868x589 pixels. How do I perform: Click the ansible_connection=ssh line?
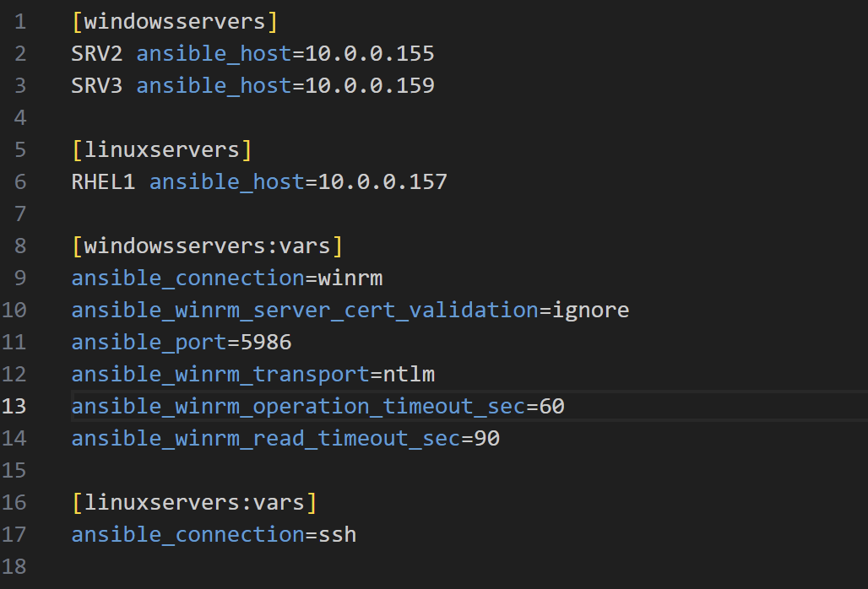tap(214, 535)
